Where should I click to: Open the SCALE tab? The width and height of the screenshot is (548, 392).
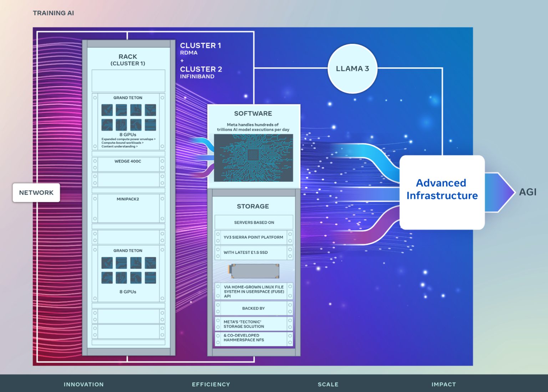coord(328,384)
